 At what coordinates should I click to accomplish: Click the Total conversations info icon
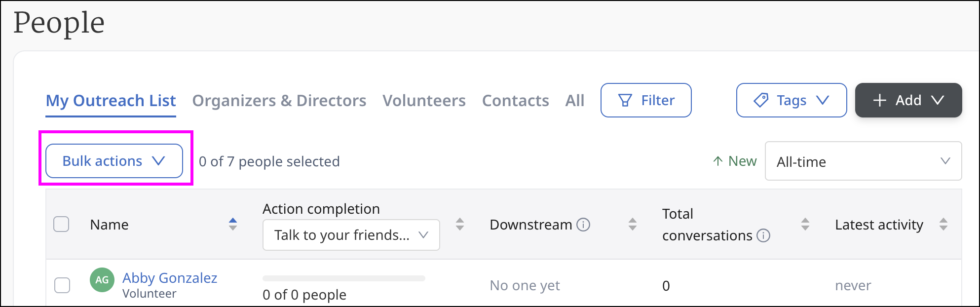[x=763, y=235]
